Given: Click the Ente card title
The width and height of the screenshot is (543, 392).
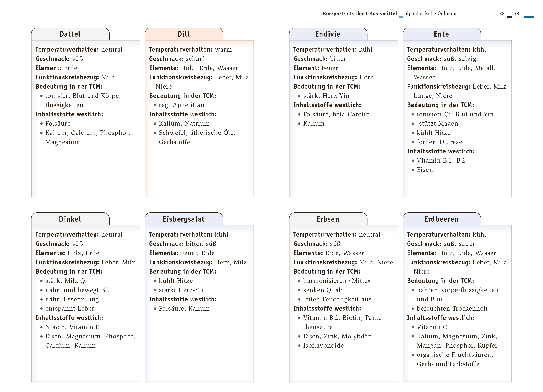Looking at the screenshot, I should pos(441,34).
